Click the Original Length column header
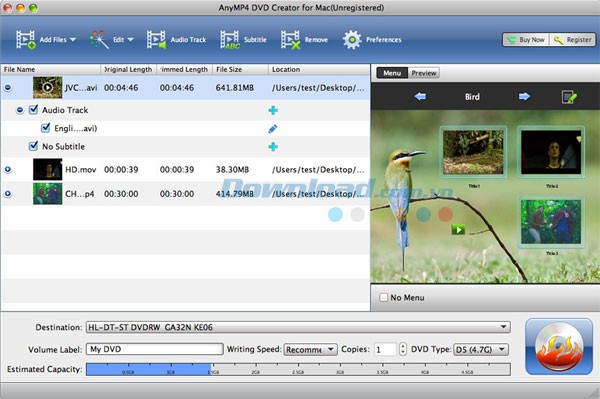The width and height of the screenshot is (600, 399). (x=129, y=69)
